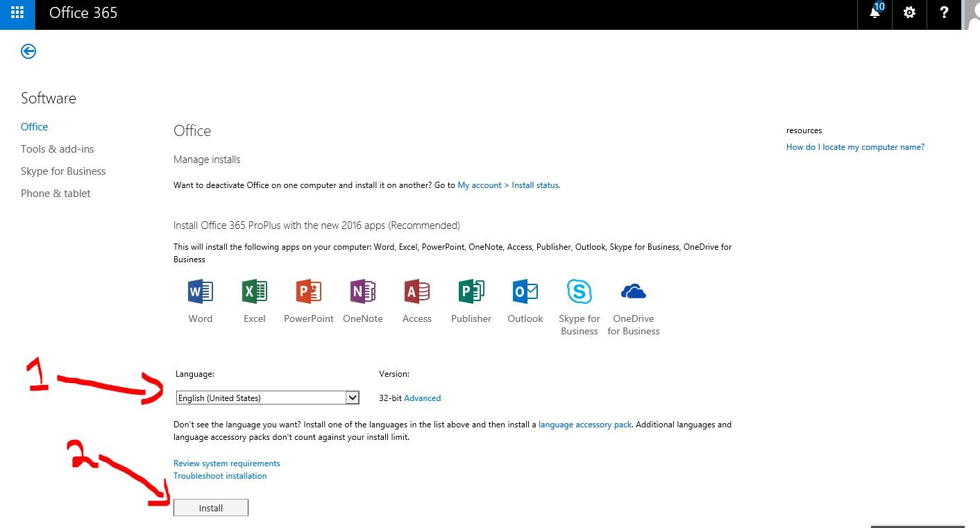Select Tools & add-ins in the sidebar
Image resolution: width=980 pixels, height=528 pixels.
[57, 149]
